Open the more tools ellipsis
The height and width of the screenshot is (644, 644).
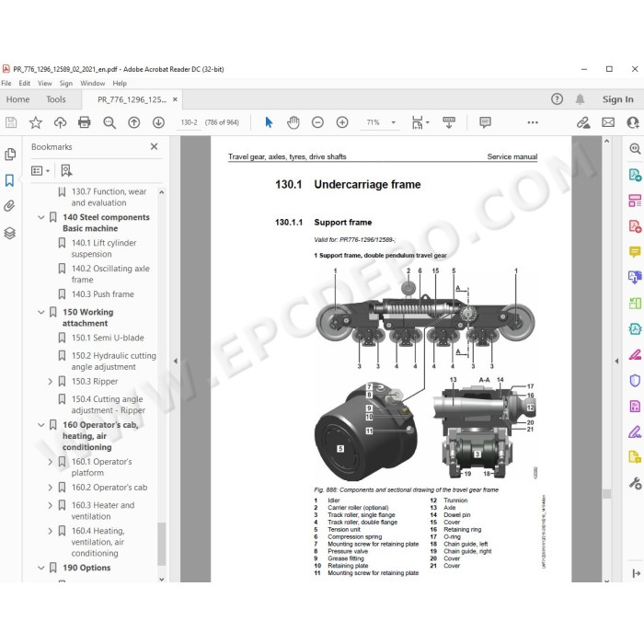click(533, 122)
